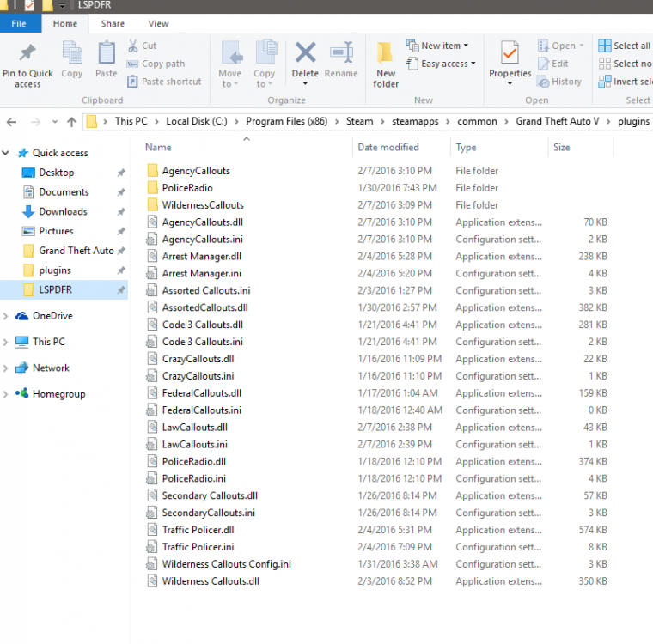This screenshot has width=653, height=644.
Task: Open the Quick Access Toolbar customize arrow
Action: [x=62, y=5]
